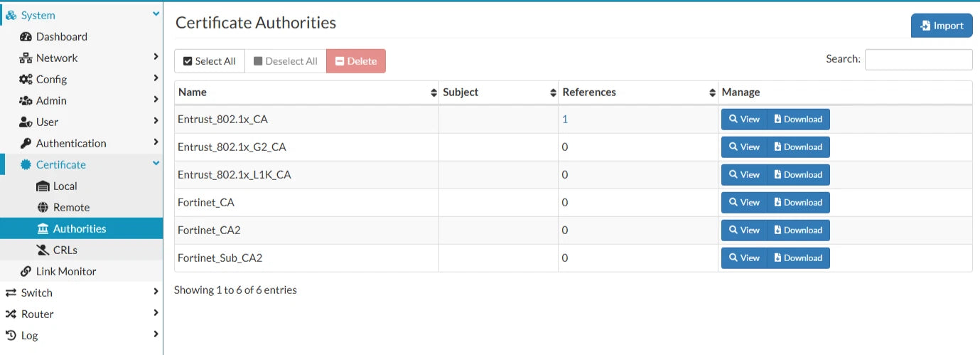
Task: Open the Dashboard menu item
Action: click(x=81, y=36)
